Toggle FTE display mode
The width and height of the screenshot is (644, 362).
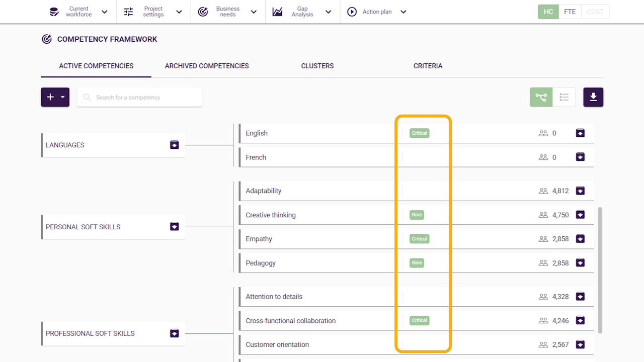coord(570,12)
